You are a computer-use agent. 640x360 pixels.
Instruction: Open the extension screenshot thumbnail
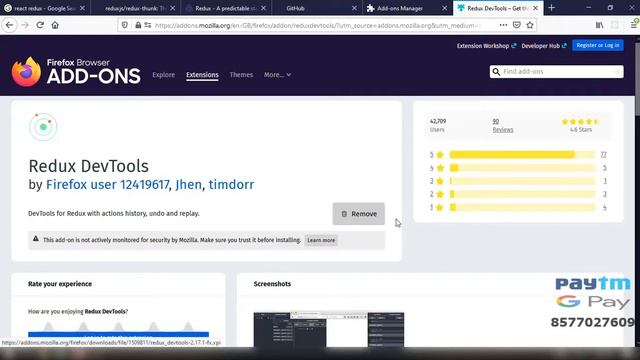[x=329, y=329]
